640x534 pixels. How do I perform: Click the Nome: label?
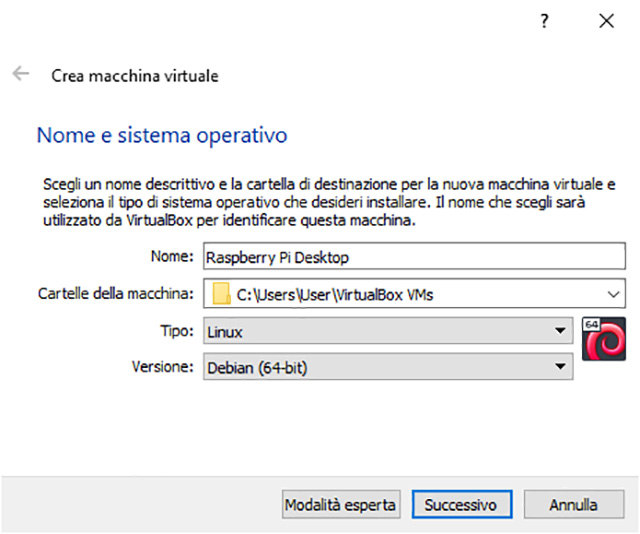pos(171,257)
